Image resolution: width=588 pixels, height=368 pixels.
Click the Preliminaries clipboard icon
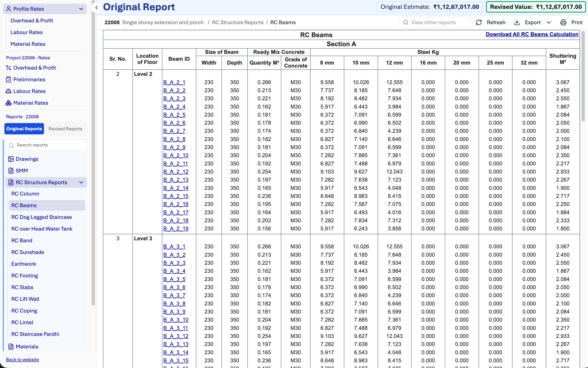pos(8,79)
